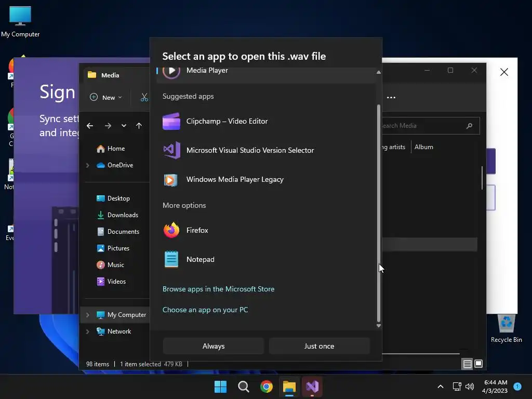Click the search magnifier in Explorer
Image resolution: width=532 pixels, height=399 pixels.
click(470, 126)
